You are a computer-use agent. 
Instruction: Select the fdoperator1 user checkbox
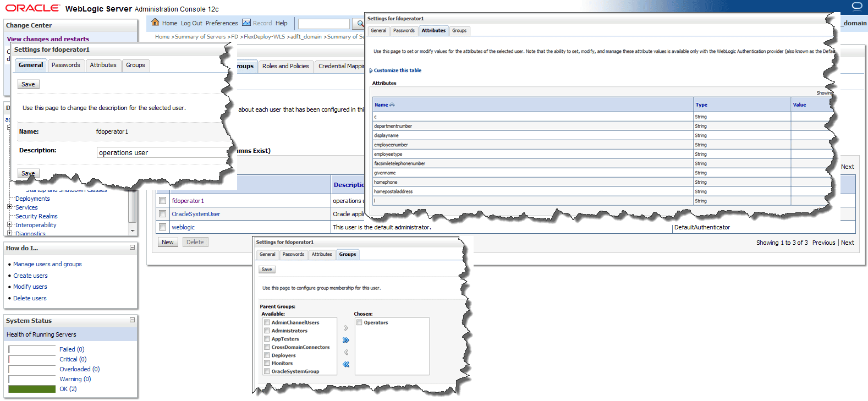coord(162,201)
